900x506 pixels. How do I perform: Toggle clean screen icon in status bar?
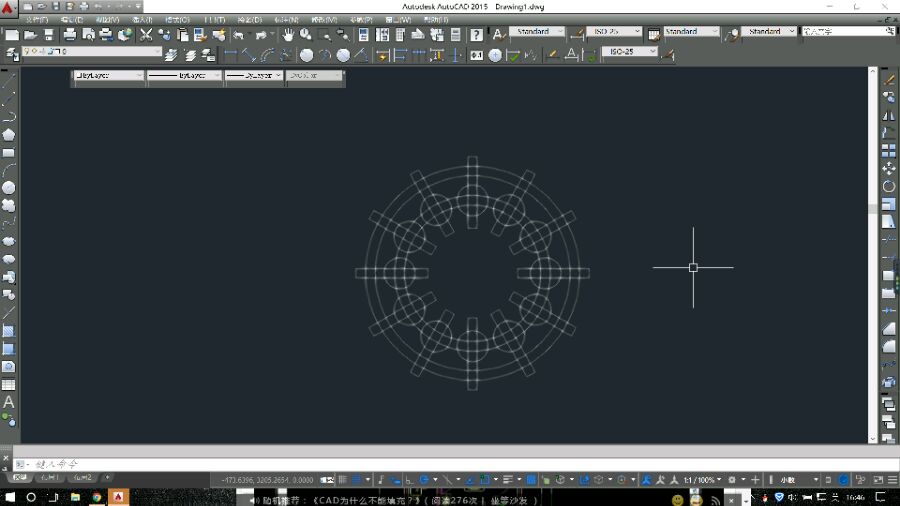pyautogui.click(x=878, y=480)
